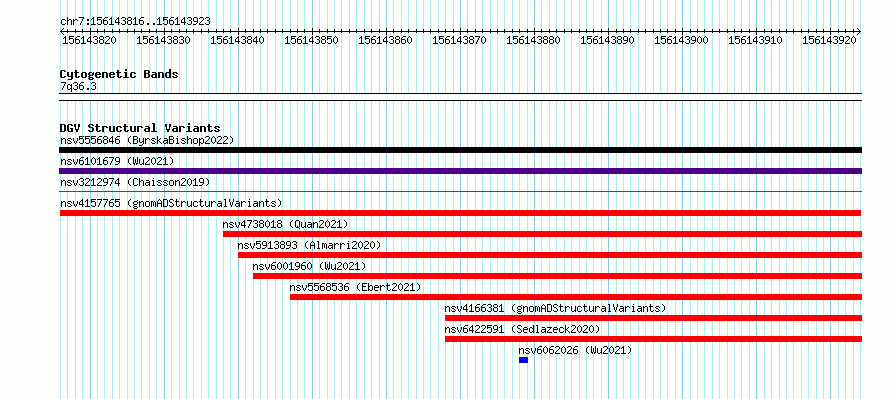This screenshot has width=890, height=399.
Task: Click ruler position 156143890
Action: [x=607, y=40]
